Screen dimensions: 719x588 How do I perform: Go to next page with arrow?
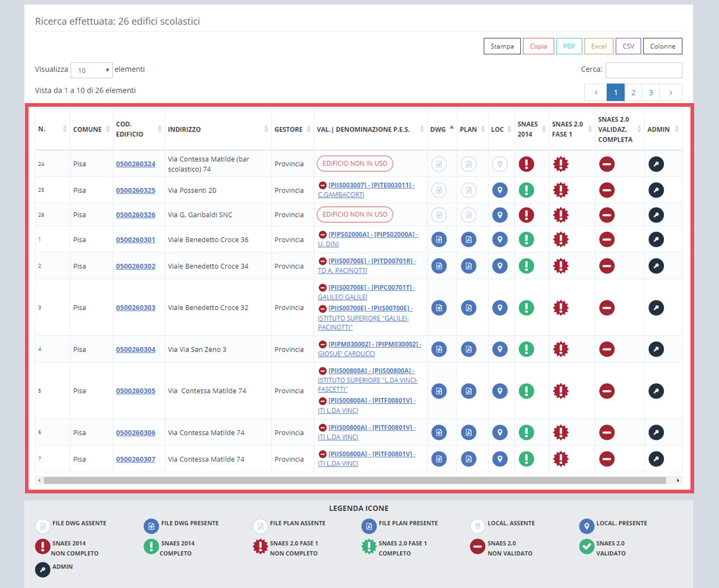pyautogui.click(x=671, y=93)
